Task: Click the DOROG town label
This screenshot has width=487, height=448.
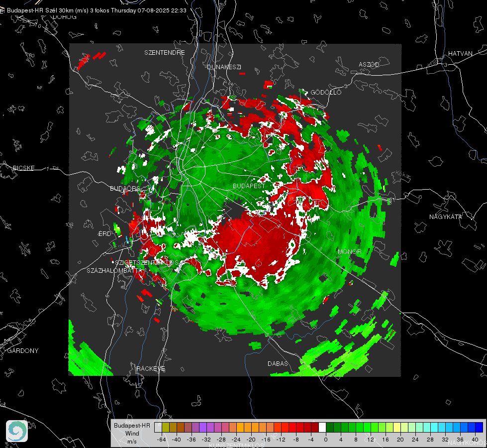Action: coord(65,17)
